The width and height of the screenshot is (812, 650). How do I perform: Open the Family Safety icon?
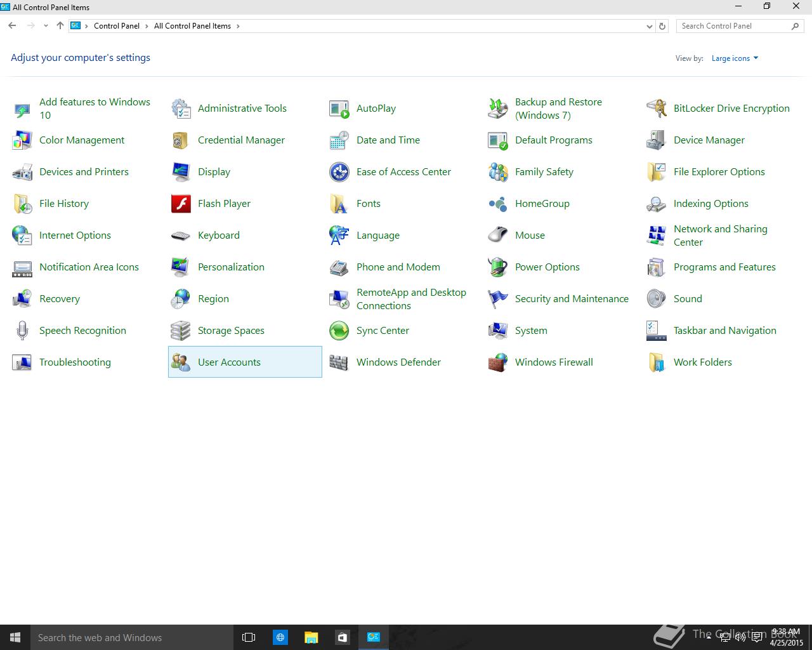tap(498, 172)
